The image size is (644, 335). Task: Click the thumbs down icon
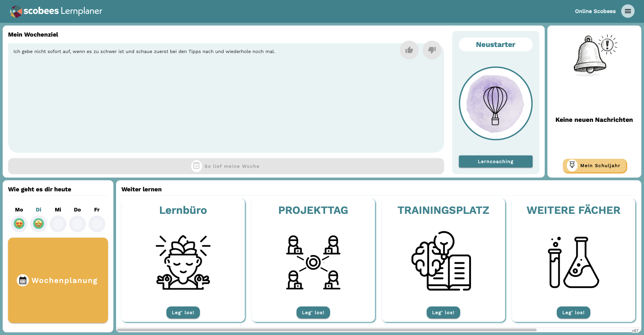pos(432,50)
